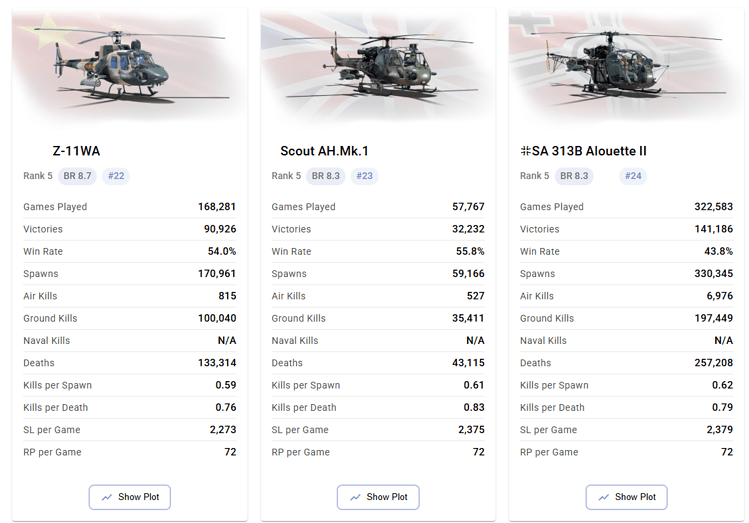Viewport: 749px width, 523px height.
Task: Show plot for SA 313B Alouette II
Action: pyautogui.click(x=627, y=497)
